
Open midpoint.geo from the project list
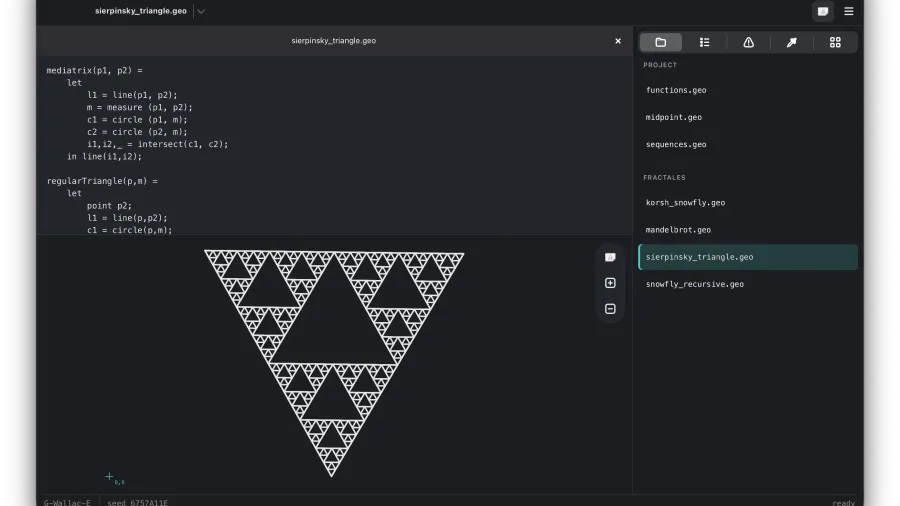tap(674, 117)
